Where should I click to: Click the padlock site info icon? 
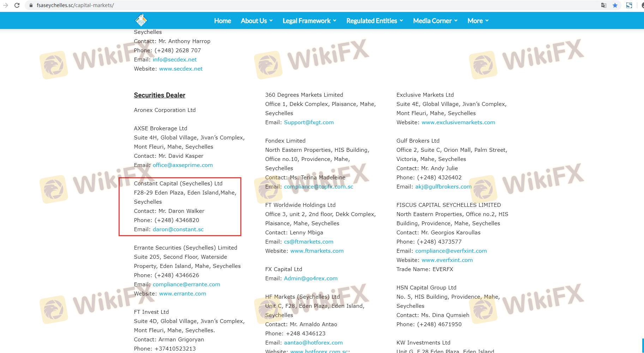31,5
